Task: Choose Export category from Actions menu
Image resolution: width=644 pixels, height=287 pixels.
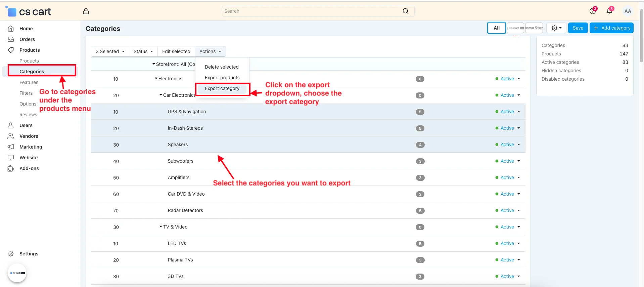Action: point(222,88)
